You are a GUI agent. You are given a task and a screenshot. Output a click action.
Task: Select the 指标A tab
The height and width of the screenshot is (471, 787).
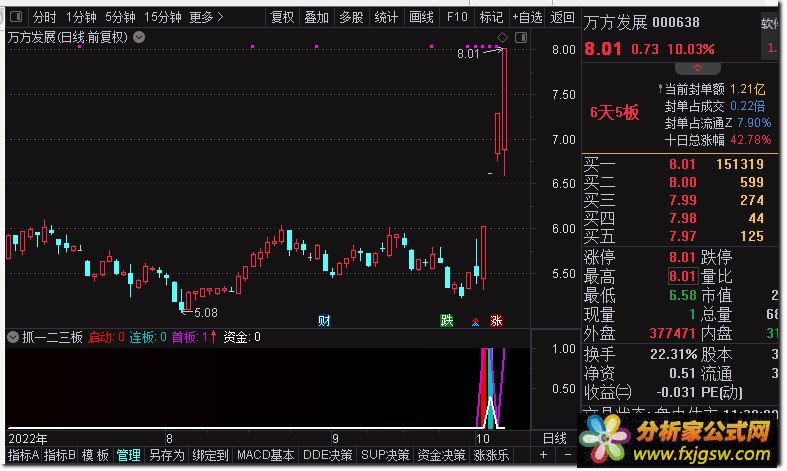[23, 455]
